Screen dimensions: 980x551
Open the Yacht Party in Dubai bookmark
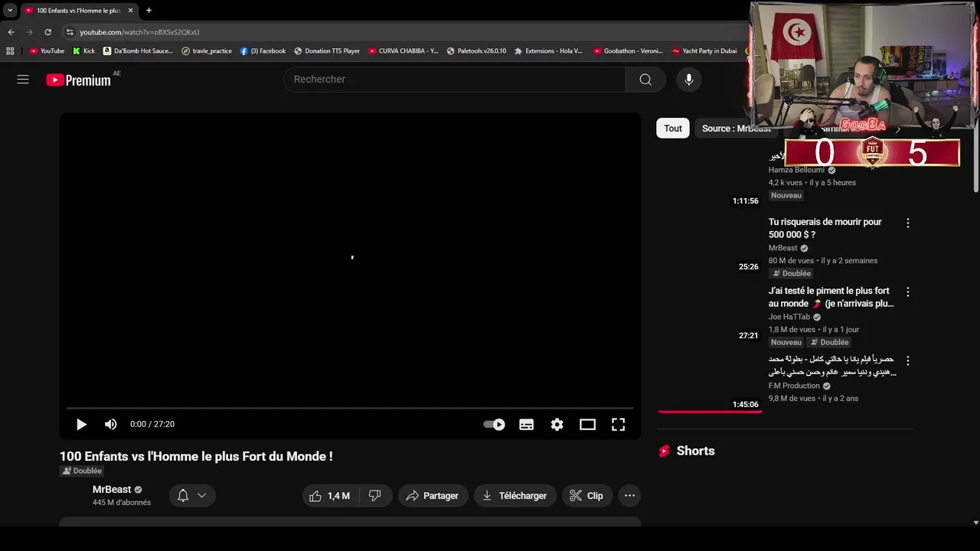(704, 51)
